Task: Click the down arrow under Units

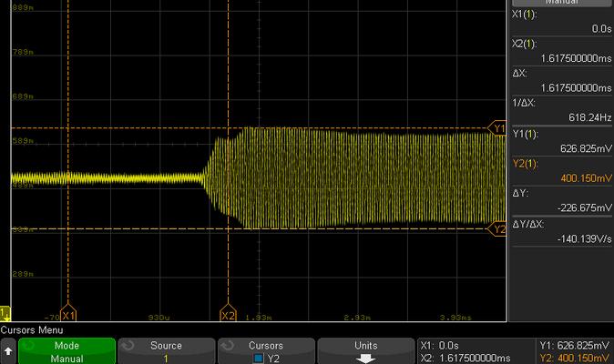Action: 365,359
